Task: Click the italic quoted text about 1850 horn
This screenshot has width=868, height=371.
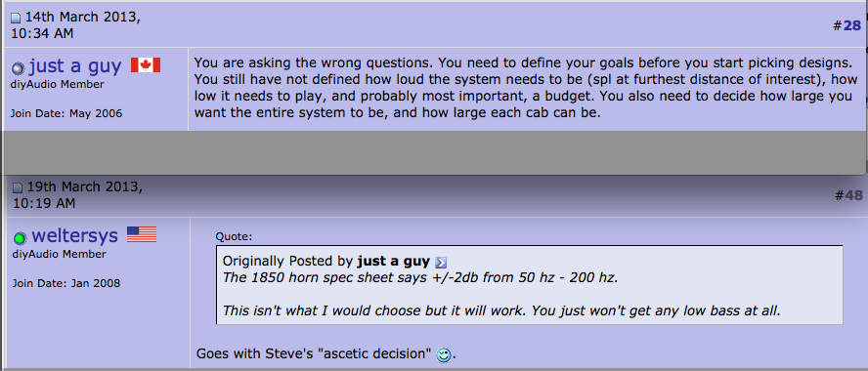Action: (420, 277)
